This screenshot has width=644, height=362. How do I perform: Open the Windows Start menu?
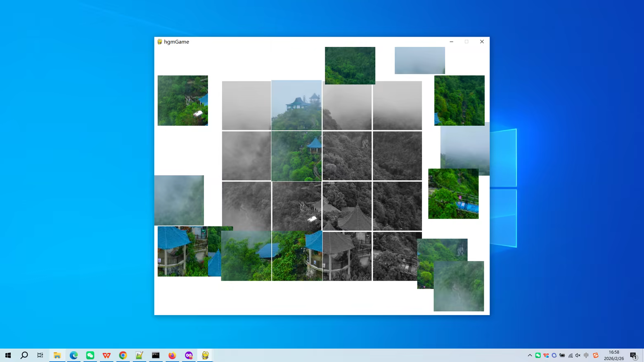pos(8,355)
